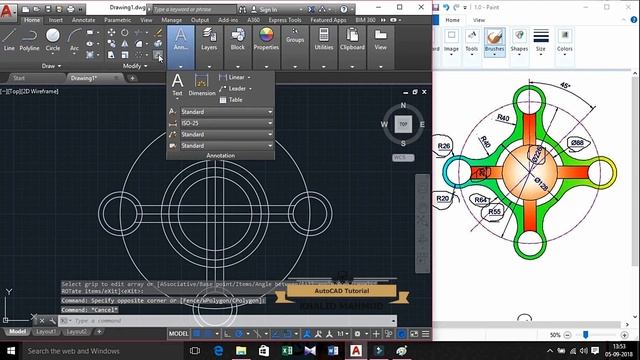Select the Arc draw tool

point(74,40)
